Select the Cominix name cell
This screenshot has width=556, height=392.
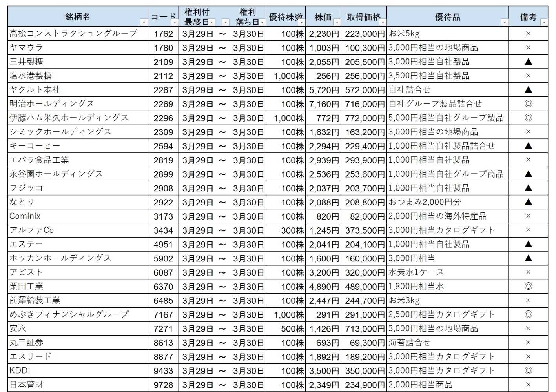(78, 216)
